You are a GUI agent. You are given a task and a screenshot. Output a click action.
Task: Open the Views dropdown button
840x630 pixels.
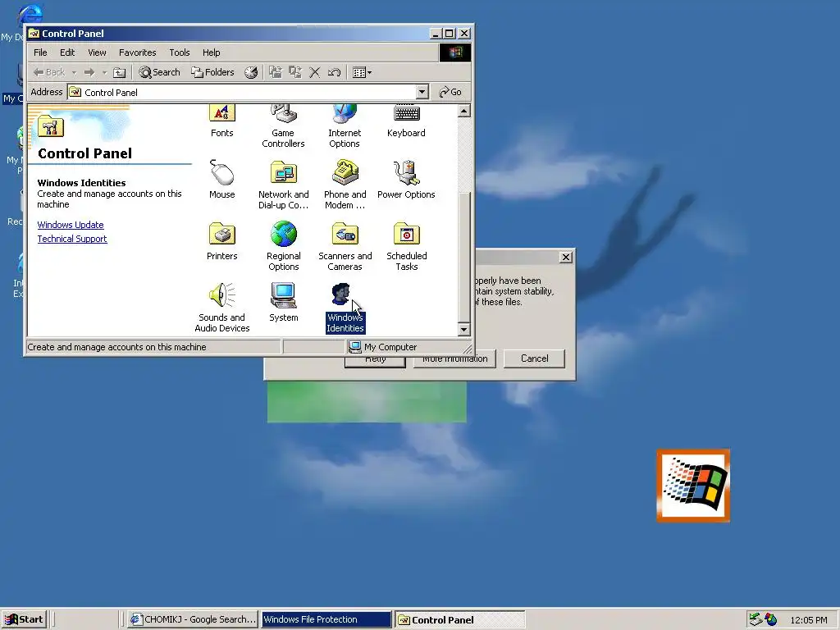(362, 72)
